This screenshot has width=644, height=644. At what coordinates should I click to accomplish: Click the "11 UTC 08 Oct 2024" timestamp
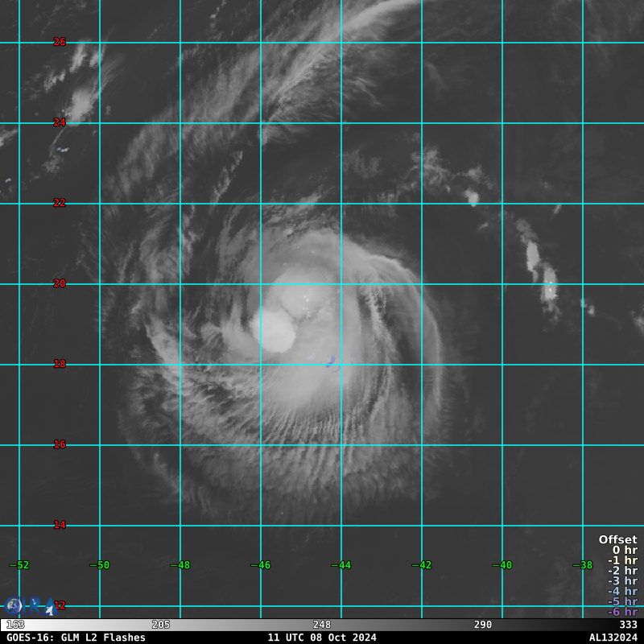pyautogui.click(x=322, y=638)
